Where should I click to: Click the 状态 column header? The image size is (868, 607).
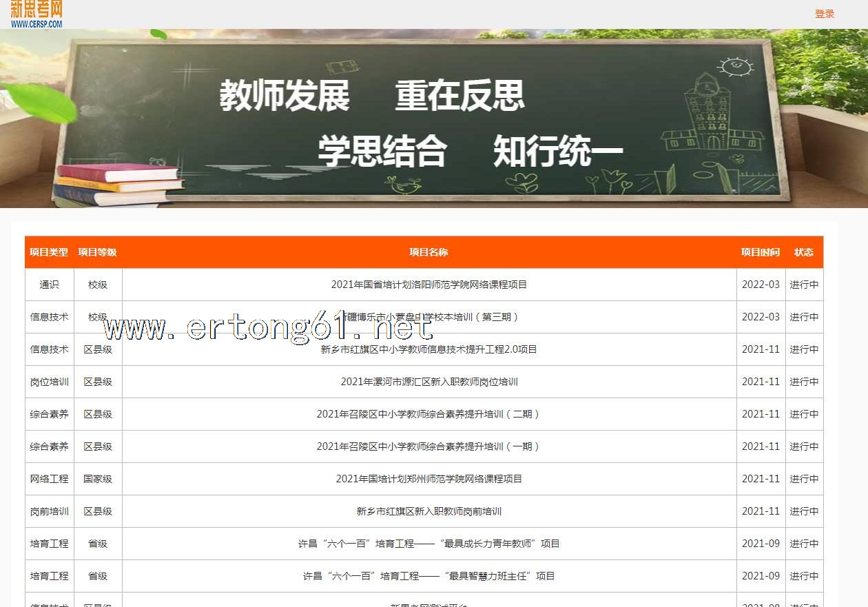803,252
